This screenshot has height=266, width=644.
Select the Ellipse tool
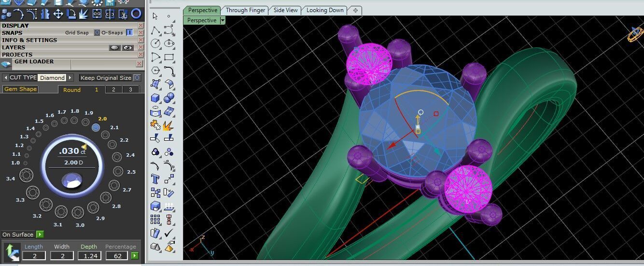click(x=168, y=44)
